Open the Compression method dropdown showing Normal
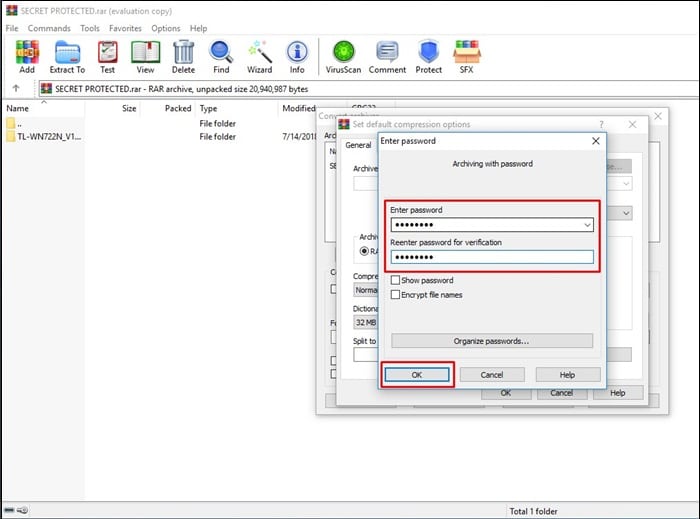 [x=366, y=290]
